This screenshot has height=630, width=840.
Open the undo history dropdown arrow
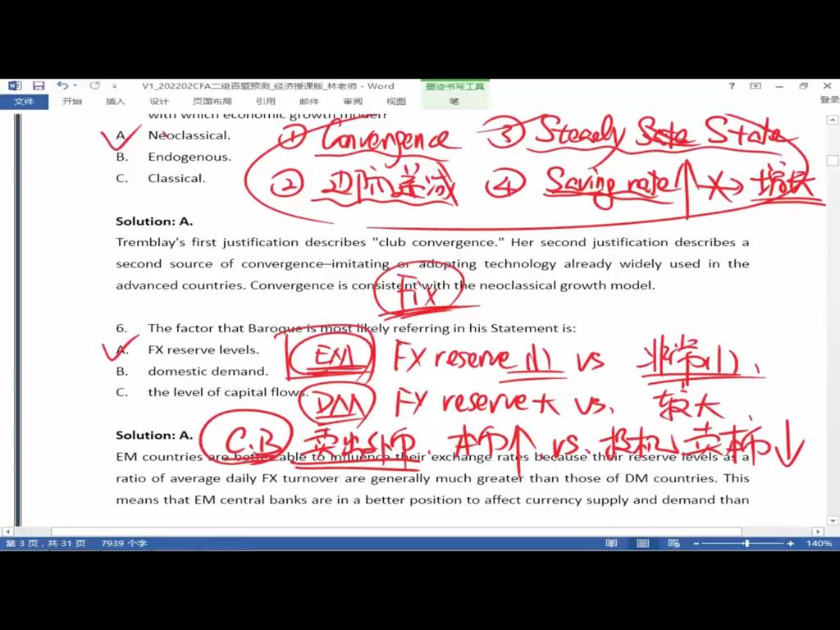click(x=75, y=85)
